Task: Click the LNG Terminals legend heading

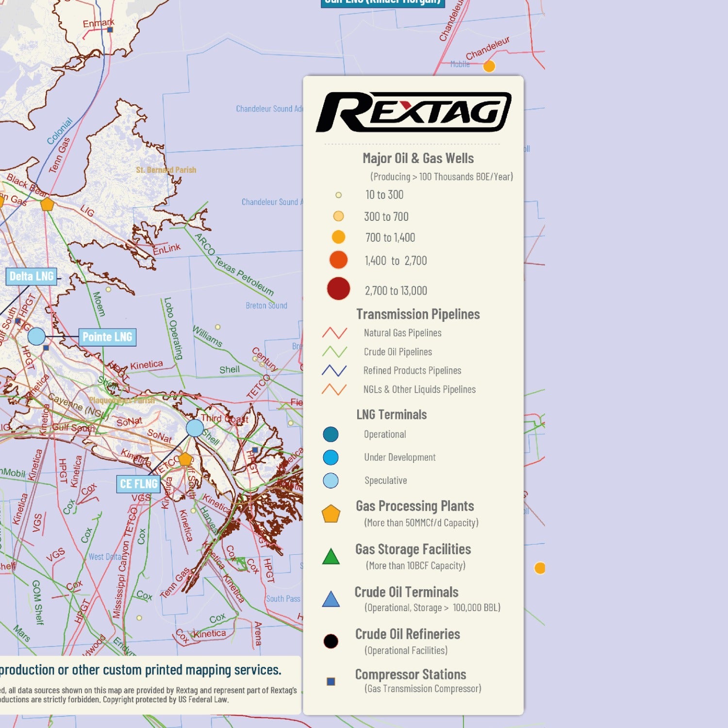Action: [392, 414]
